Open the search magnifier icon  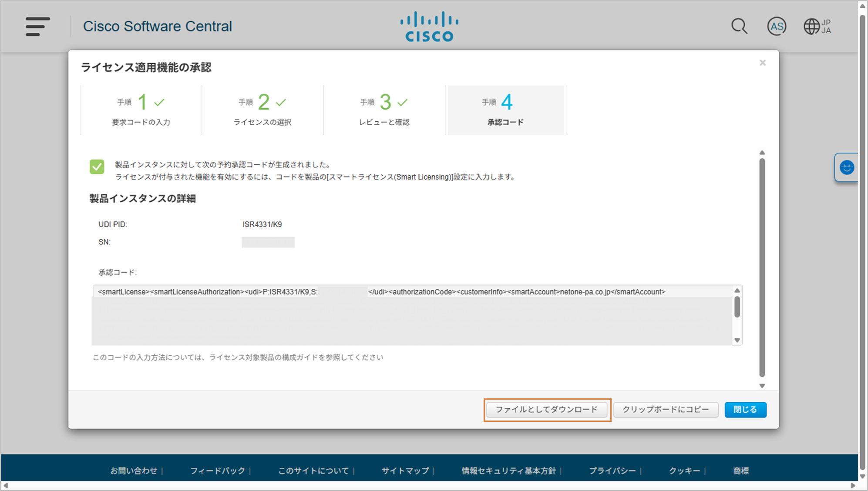(739, 27)
